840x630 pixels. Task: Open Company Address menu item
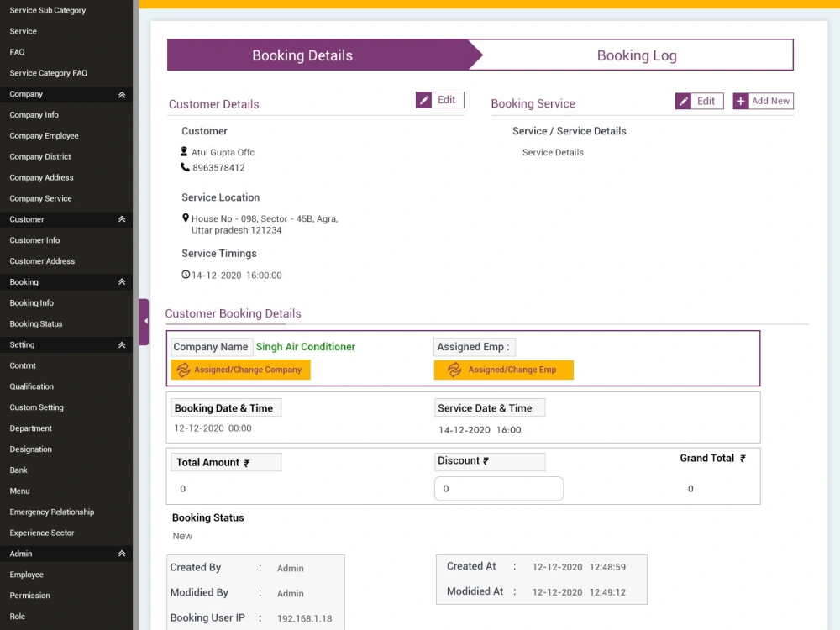41,177
